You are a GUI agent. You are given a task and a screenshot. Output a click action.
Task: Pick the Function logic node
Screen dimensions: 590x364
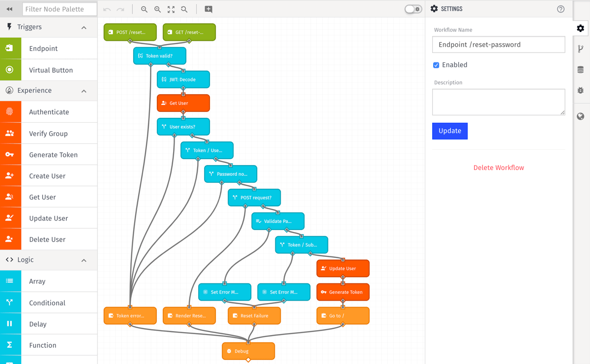tap(49, 345)
